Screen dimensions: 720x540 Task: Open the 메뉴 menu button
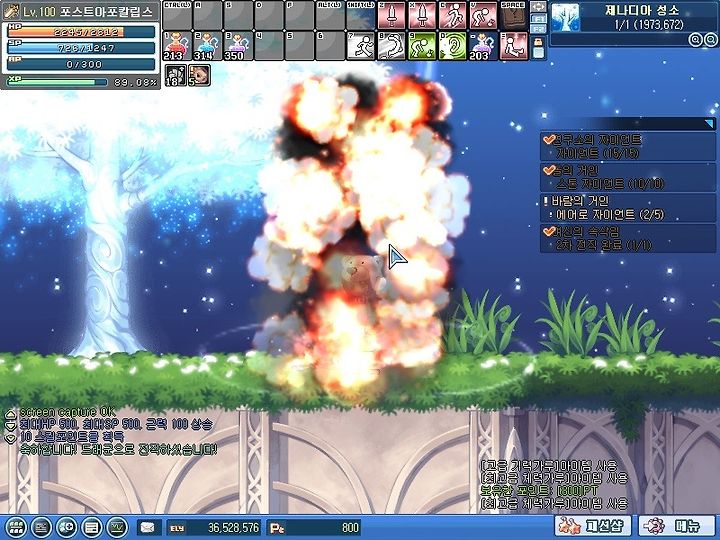point(677,526)
